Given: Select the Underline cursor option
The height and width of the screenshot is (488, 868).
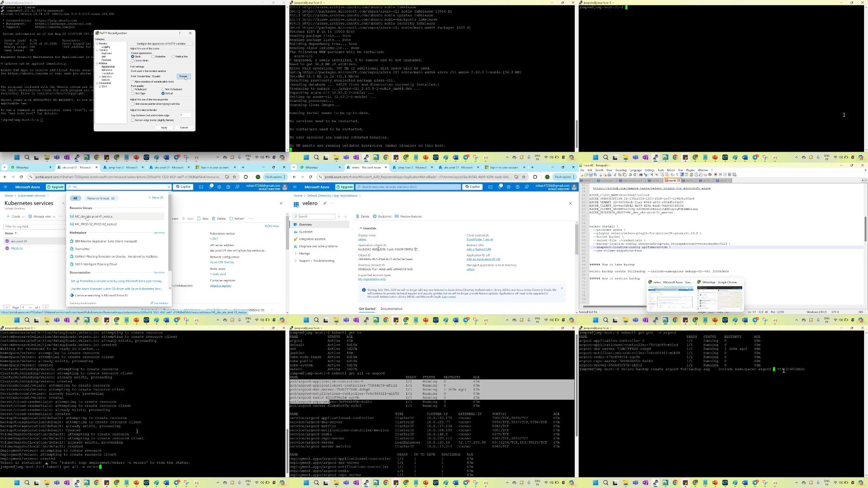Looking at the screenshot, I should 153,56.
